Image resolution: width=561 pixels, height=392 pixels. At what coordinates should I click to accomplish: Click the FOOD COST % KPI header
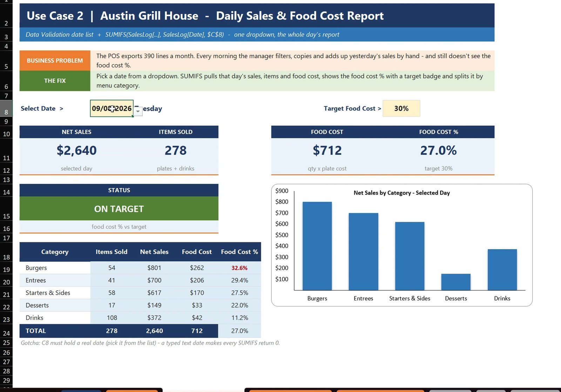pos(439,132)
